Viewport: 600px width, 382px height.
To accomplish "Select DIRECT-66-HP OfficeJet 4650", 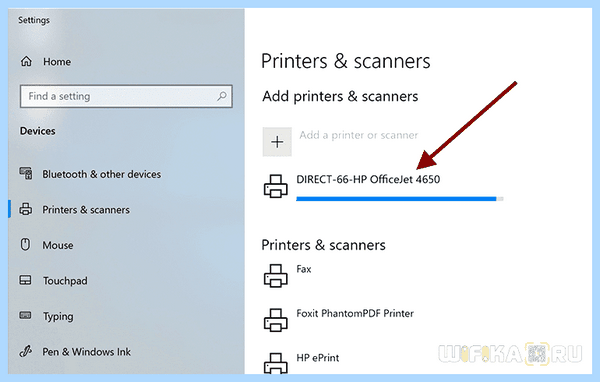I will 368,179.
